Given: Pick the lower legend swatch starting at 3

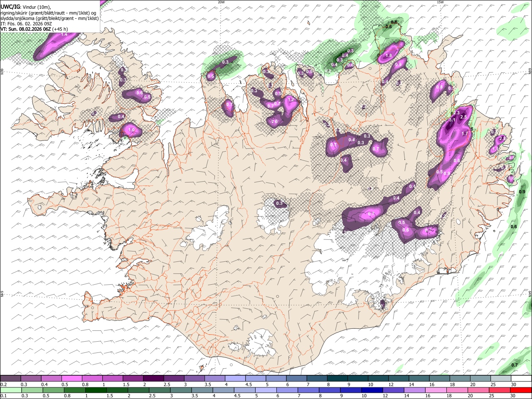Looking at the screenshot, I should coord(181,390).
